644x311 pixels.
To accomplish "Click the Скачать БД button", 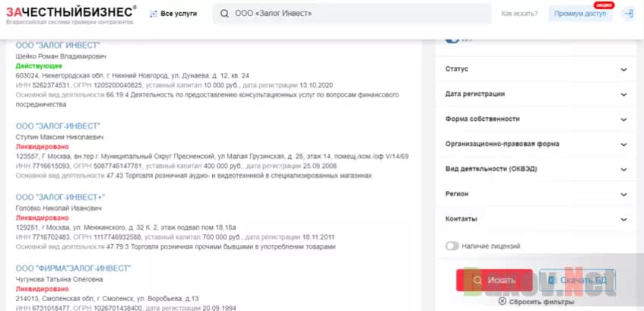I will tap(577, 280).
